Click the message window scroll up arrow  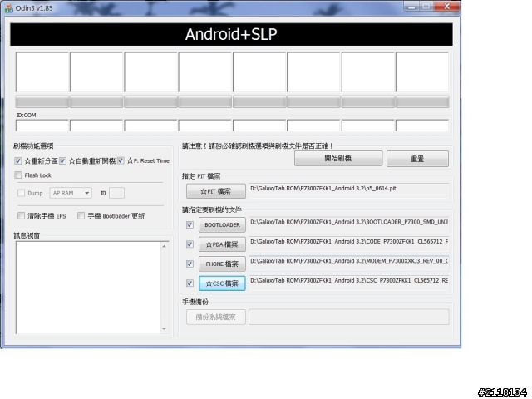(165, 246)
